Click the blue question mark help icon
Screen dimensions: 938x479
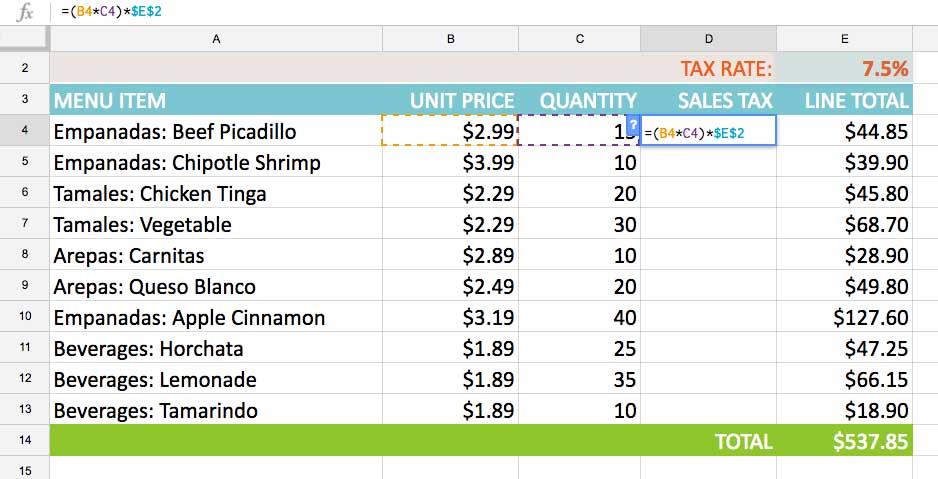click(633, 124)
